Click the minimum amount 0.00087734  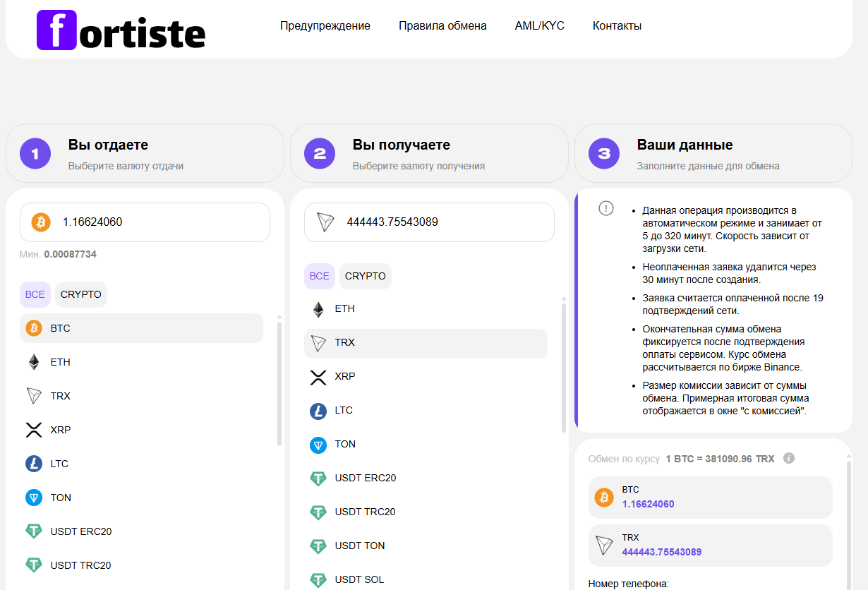coord(70,255)
